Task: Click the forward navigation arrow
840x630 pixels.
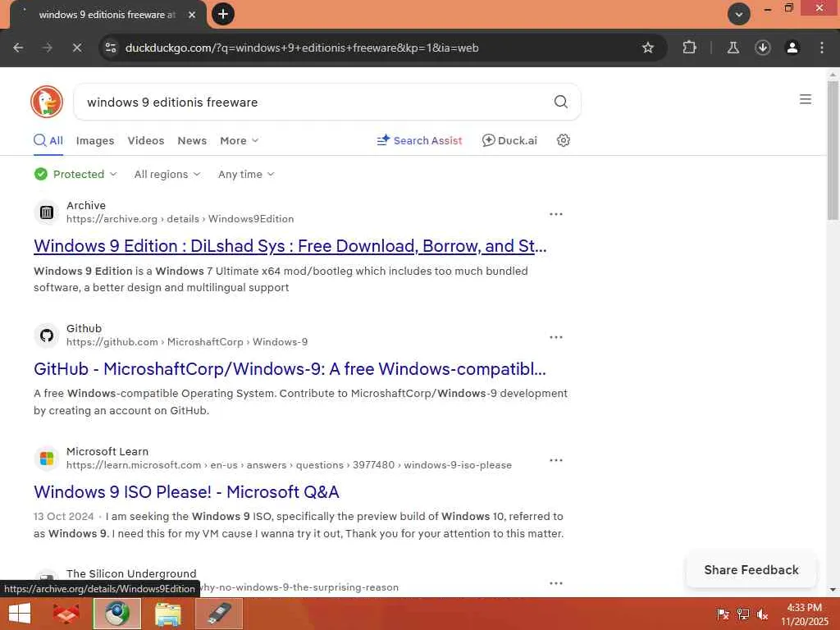Action: (x=48, y=48)
